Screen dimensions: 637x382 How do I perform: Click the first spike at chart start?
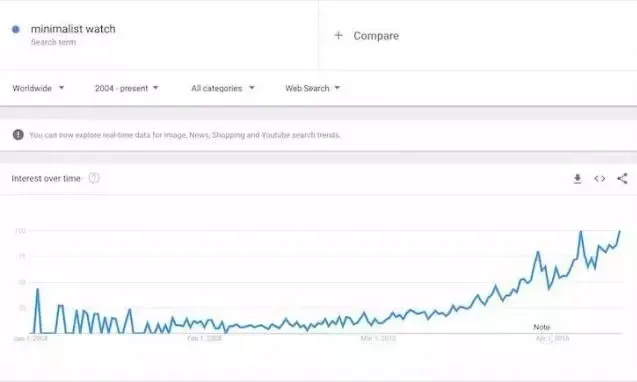pyautogui.click(x=38, y=289)
